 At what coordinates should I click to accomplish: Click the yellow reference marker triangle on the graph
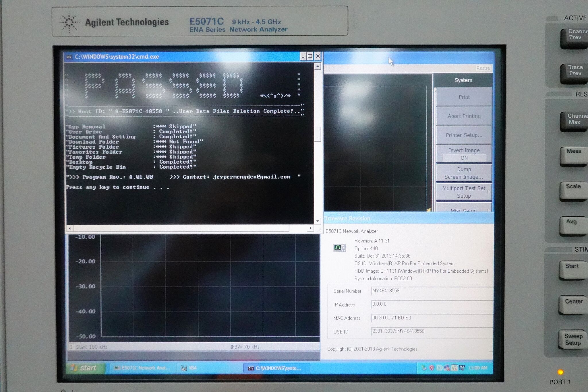[429, 210]
